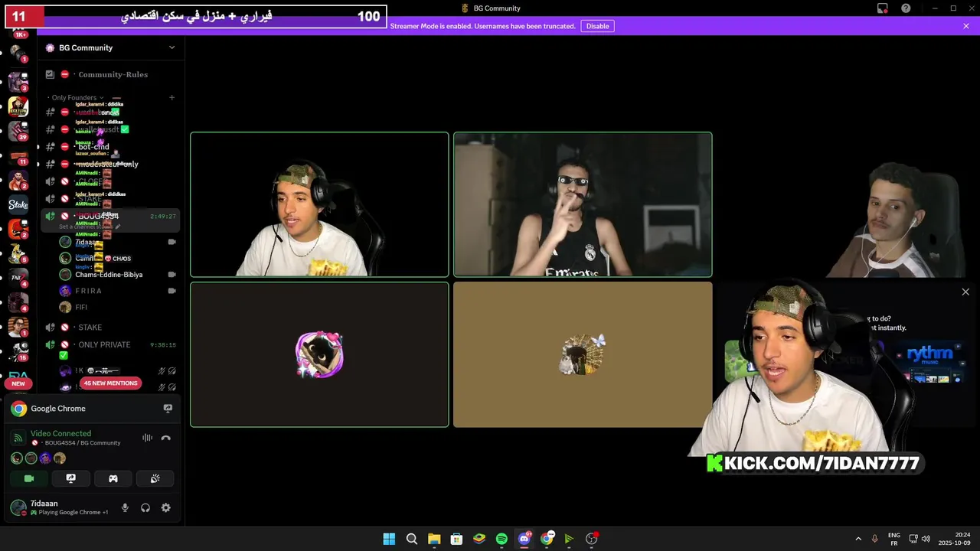This screenshot has height=551, width=980.
Task: Start an activity with the controller button
Action: [x=113, y=478]
